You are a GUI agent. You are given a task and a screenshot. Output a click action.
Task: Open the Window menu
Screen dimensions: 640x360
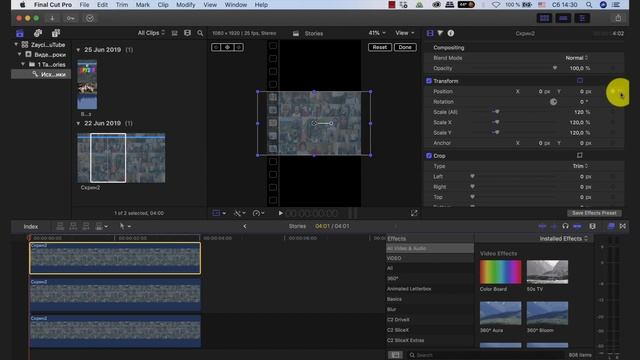tap(236, 5)
